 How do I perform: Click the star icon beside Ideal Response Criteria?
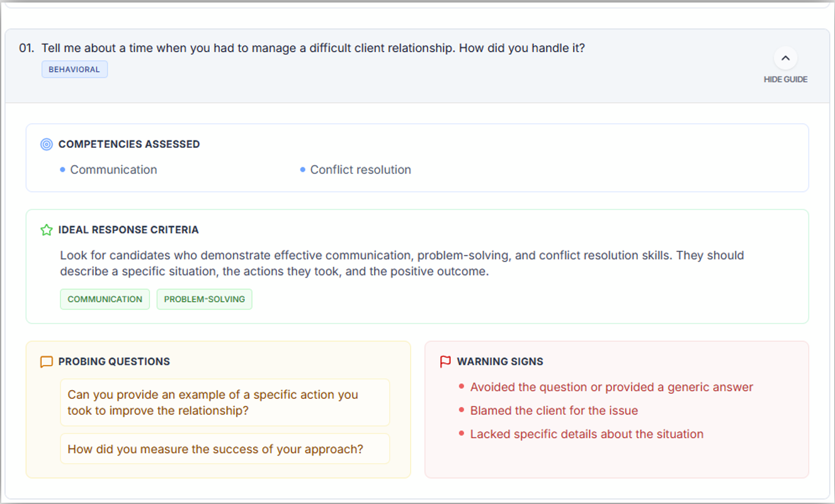click(x=46, y=230)
